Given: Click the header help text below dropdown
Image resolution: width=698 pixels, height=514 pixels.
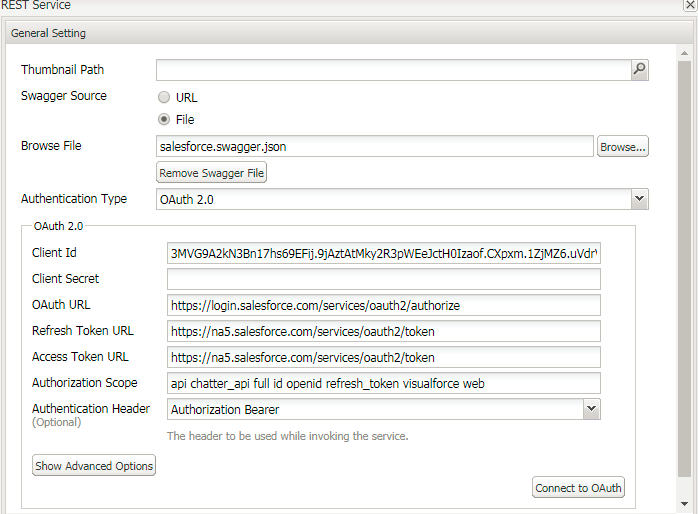Looking at the screenshot, I should pos(288,436).
